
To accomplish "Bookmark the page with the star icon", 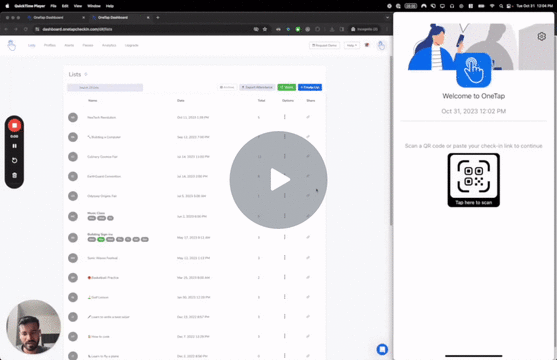I will 265,29.
